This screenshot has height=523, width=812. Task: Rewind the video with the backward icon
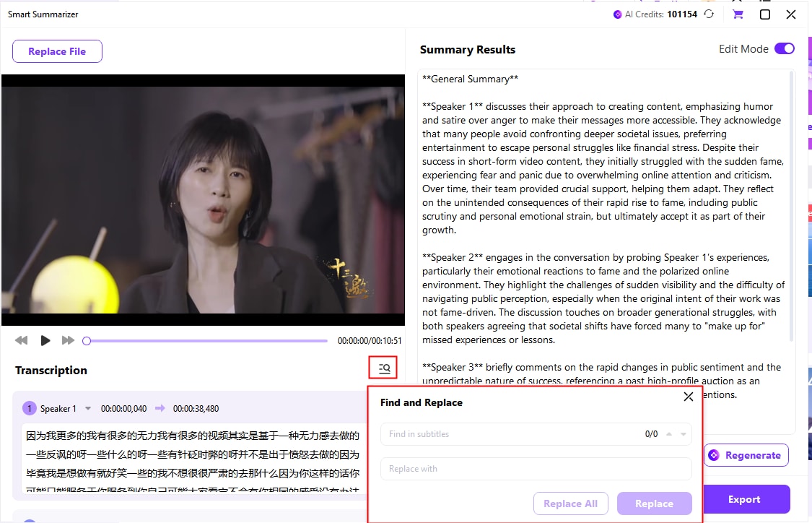[x=22, y=340]
